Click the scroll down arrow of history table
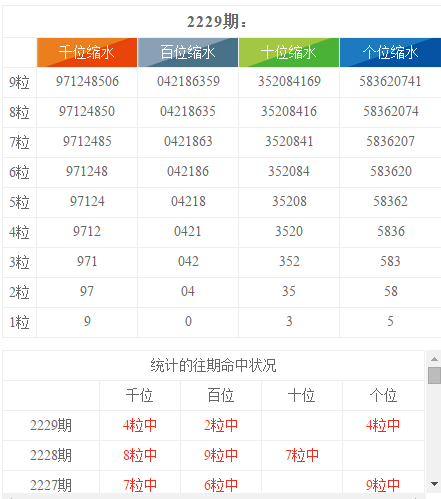The image size is (441, 499). tap(434, 484)
